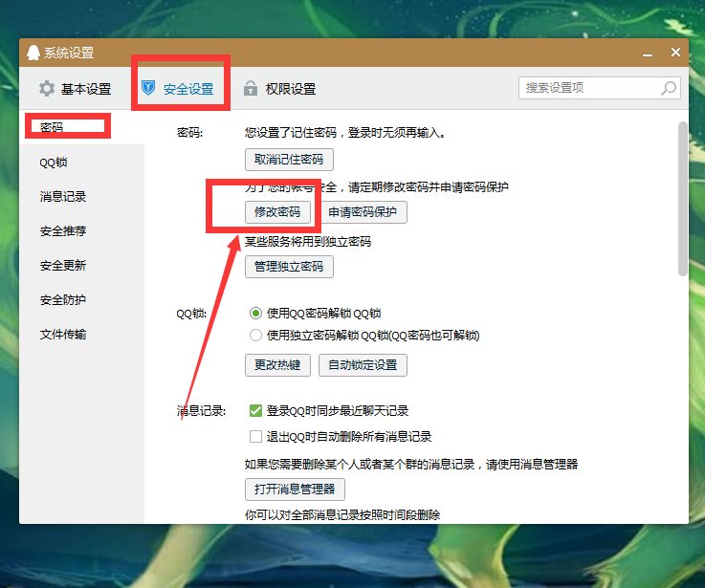The width and height of the screenshot is (705, 588).
Task: Click the vertical scrollbar thumb
Action: tap(682, 198)
